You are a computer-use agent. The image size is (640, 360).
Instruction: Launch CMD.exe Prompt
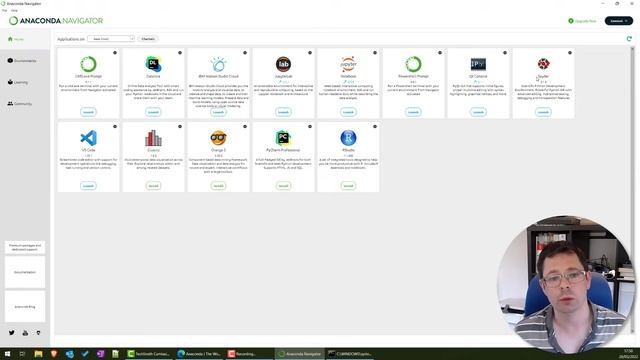pos(88,112)
